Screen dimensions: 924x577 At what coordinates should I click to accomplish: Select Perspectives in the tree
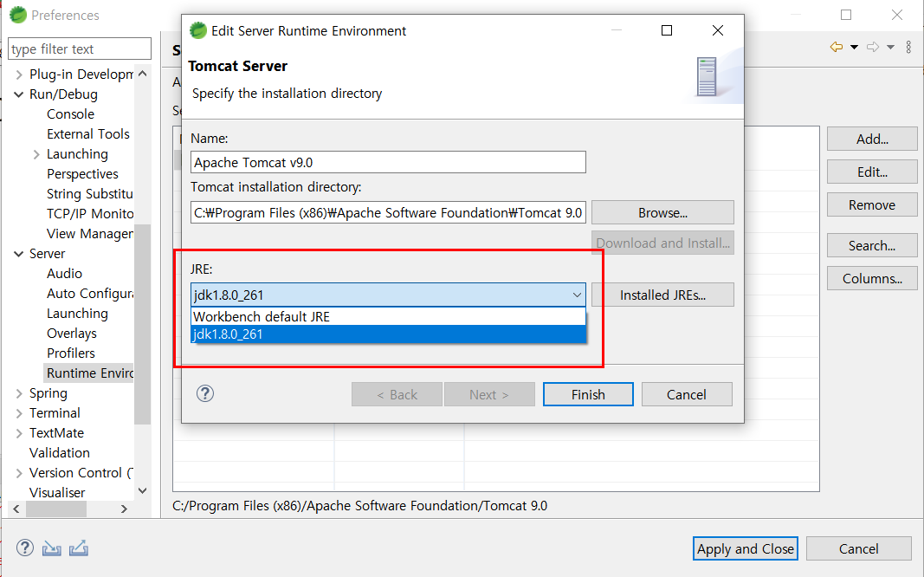(x=82, y=174)
